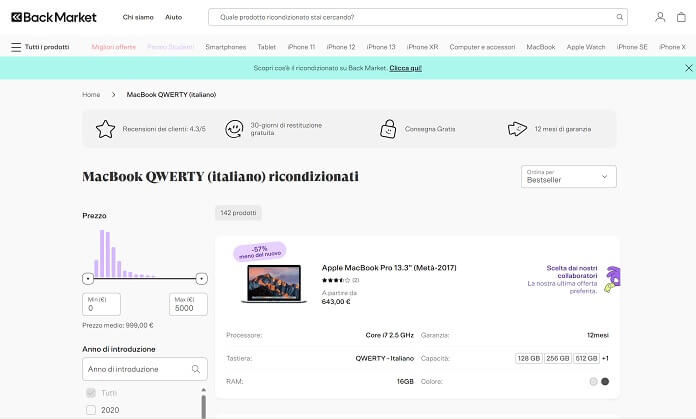Go to iPhone SE category
Viewport: 696px width, 419px height.
[x=632, y=47]
